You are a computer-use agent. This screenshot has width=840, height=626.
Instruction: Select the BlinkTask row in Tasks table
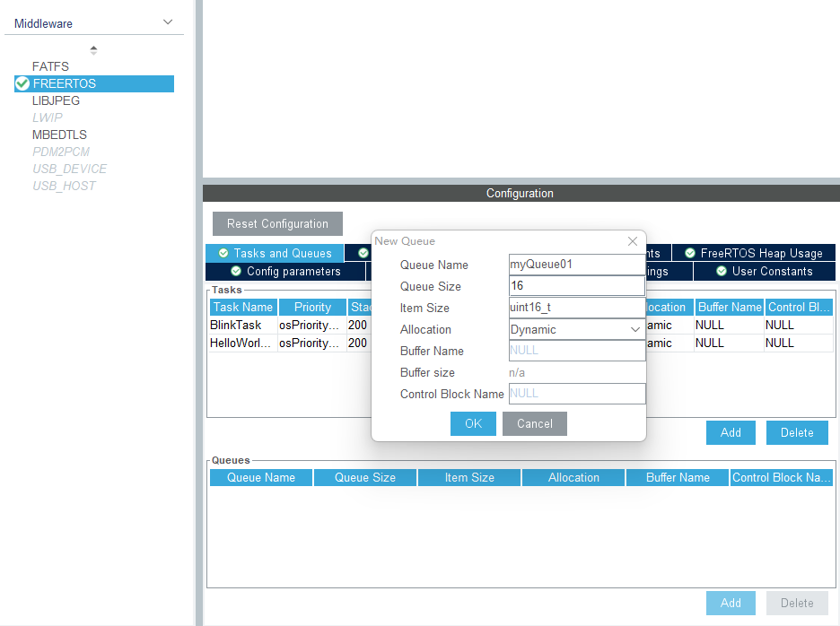pos(236,325)
